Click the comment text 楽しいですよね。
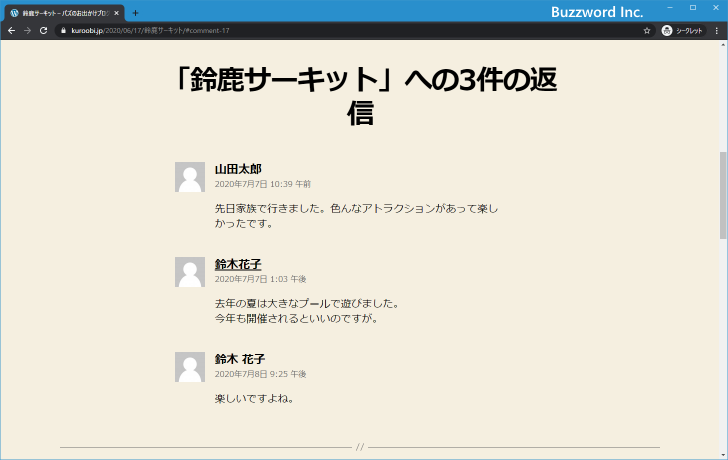Screen dimensions: 728x460 (x=255, y=398)
